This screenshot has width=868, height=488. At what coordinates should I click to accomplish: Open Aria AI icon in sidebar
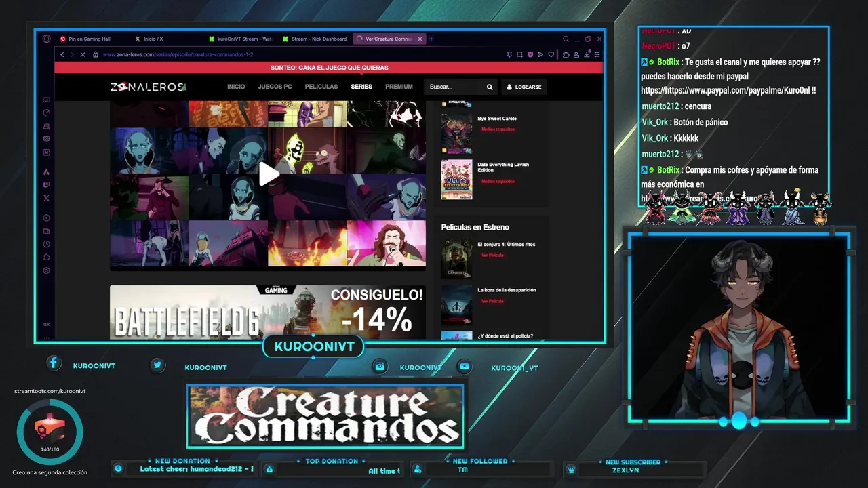46,171
